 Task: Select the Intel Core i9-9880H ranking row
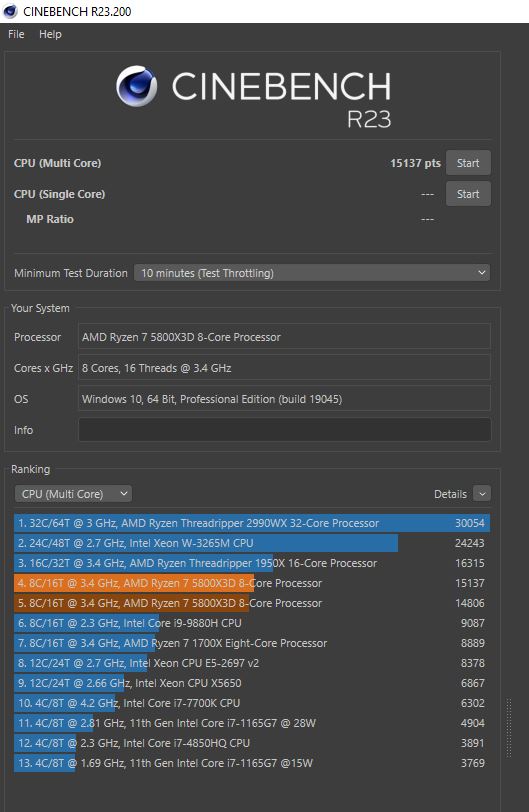[x=252, y=623]
